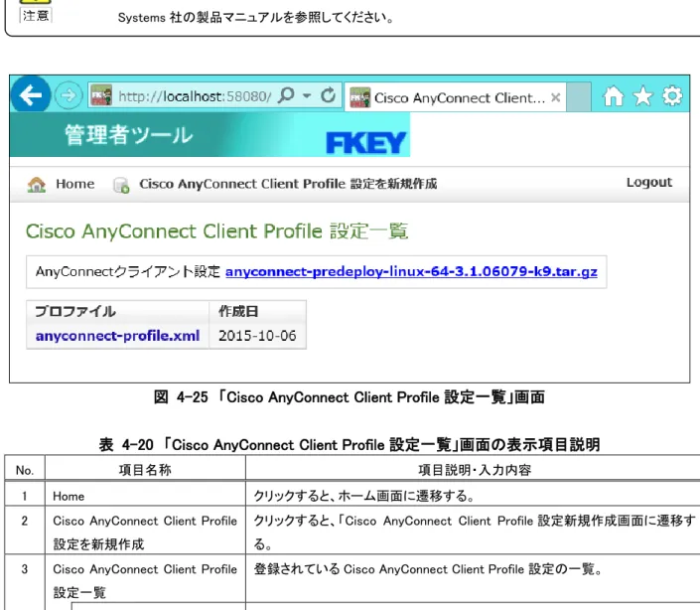Open the favorites star icon
700x610 pixels.
(x=642, y=96)
